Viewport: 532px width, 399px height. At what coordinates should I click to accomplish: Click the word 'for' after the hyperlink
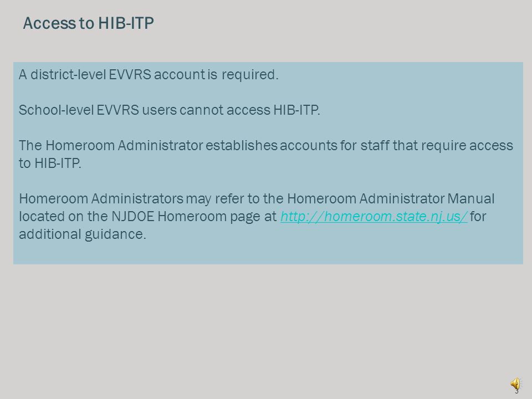478,217
